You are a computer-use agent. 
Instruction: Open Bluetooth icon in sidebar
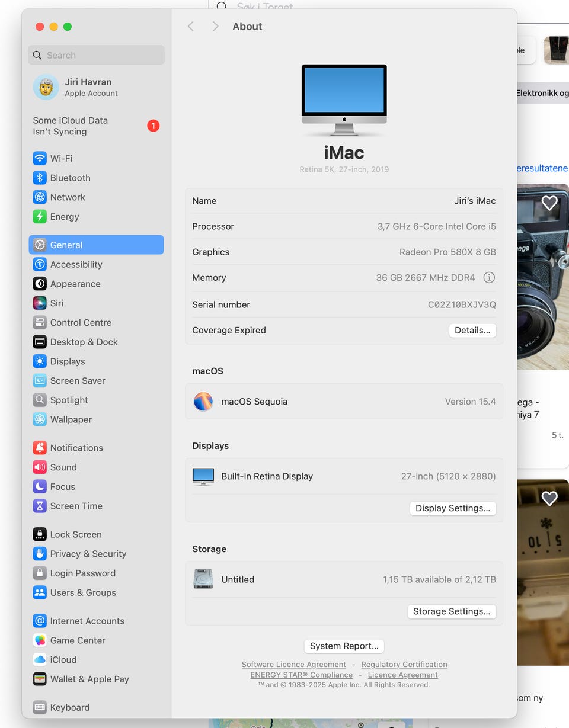(x=40, y=178)
